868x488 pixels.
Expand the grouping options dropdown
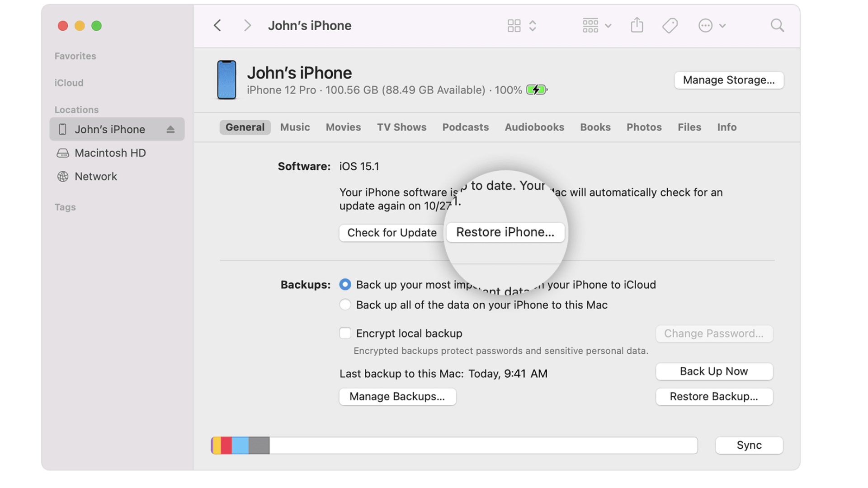(596, 25)
